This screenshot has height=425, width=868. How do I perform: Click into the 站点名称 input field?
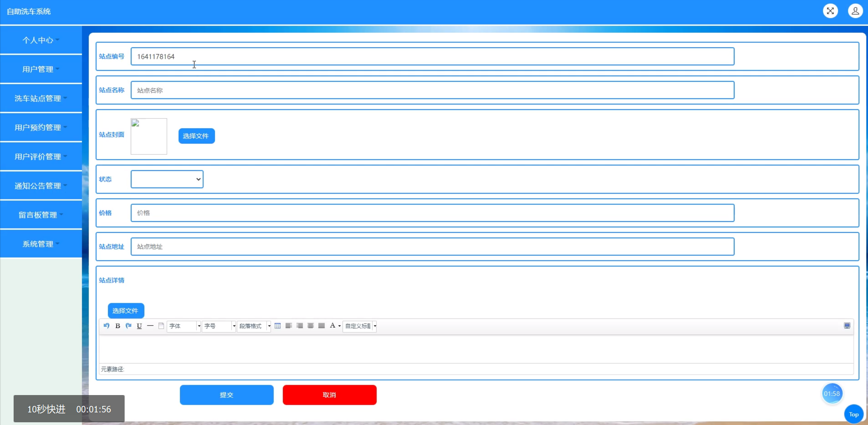(432, 90)
